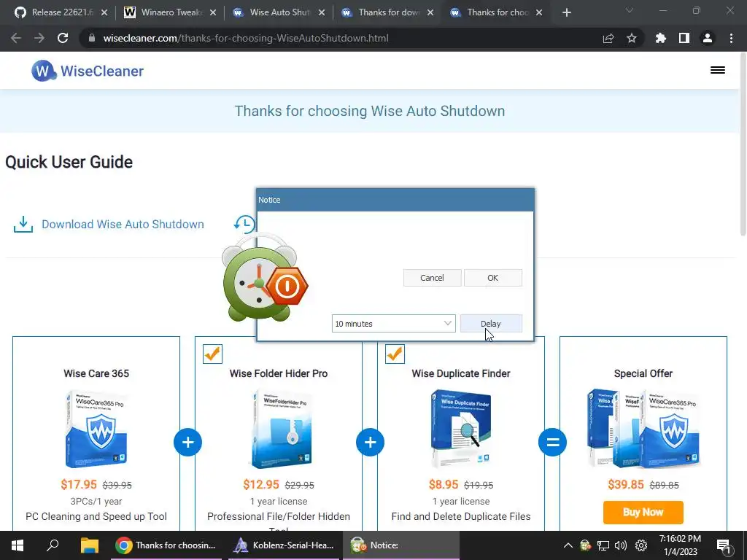Close the Winaero Tweaker tab
The width and height of the screenshot is (747, 560).
[213, 12]
